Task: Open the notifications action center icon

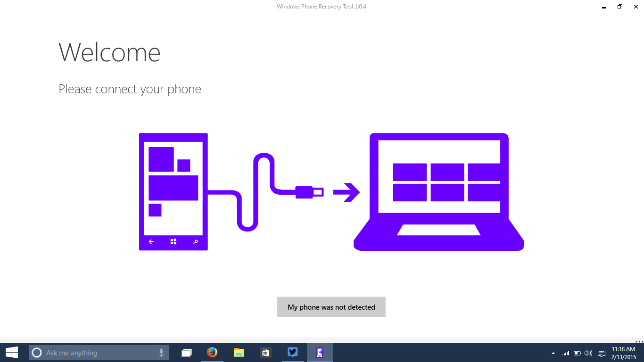Action: tap(601, 353)
